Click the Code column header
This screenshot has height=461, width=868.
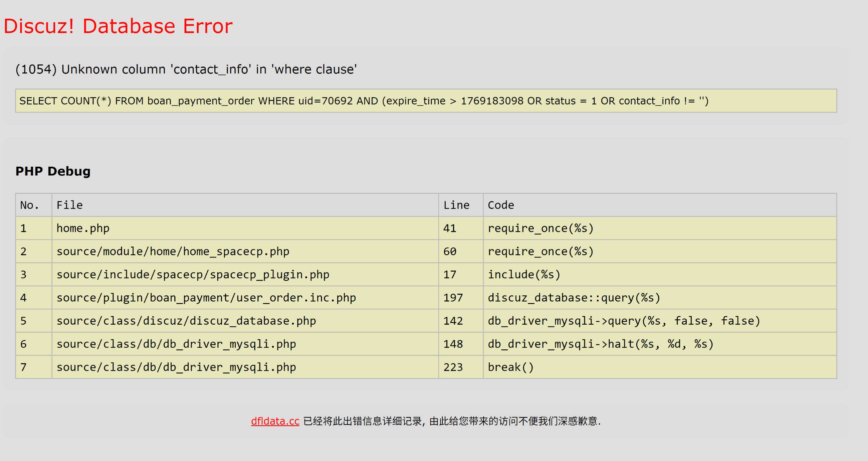coord(501,205)
